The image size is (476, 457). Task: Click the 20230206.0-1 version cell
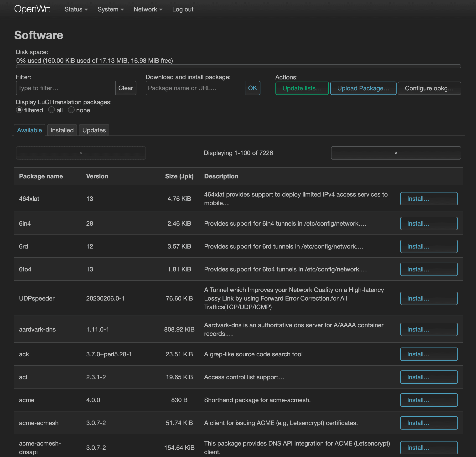(x=105, y=298)
